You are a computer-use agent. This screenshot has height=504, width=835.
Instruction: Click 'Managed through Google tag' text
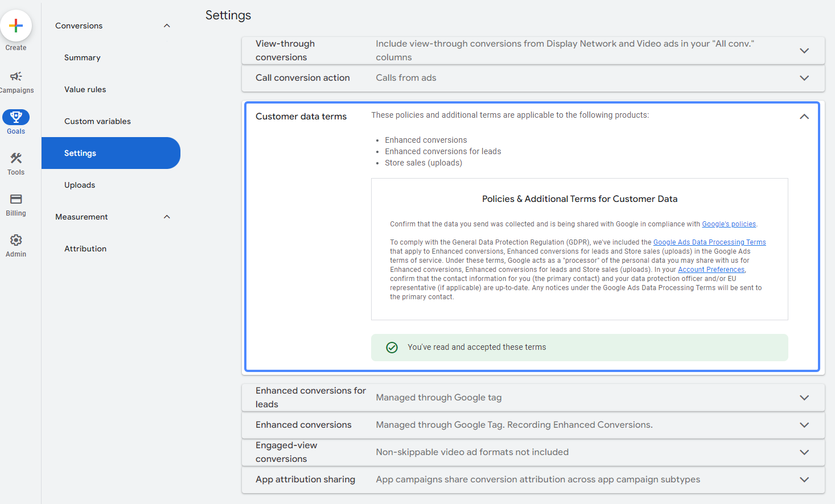coord(439,398)
